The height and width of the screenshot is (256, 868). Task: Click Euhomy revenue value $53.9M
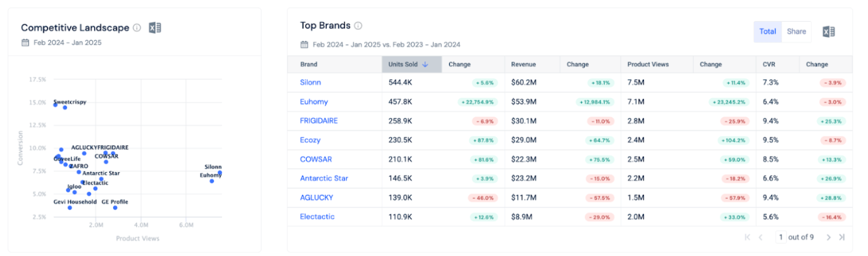point(524,102)
